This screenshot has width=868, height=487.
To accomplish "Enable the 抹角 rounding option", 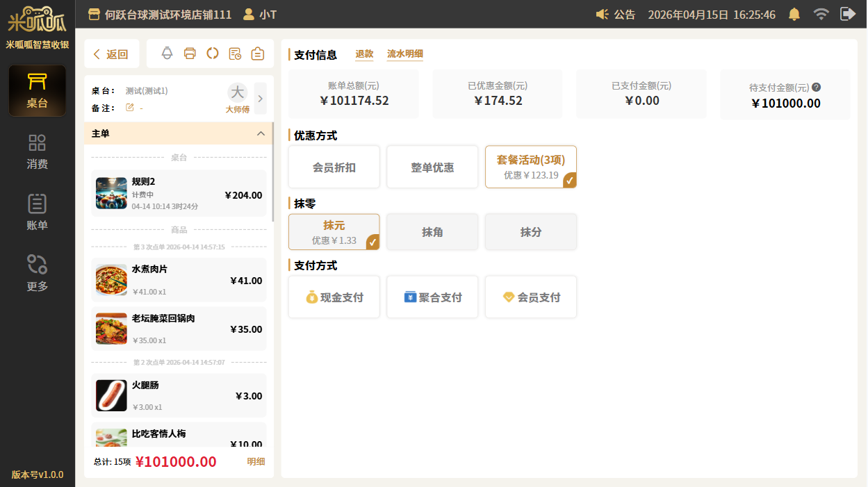I will point(432,232).
